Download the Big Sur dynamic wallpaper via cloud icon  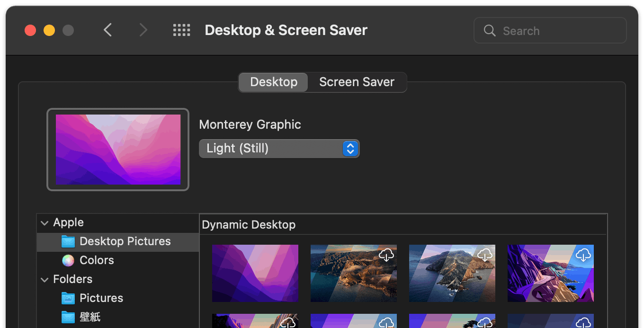(x=386, y=255)
